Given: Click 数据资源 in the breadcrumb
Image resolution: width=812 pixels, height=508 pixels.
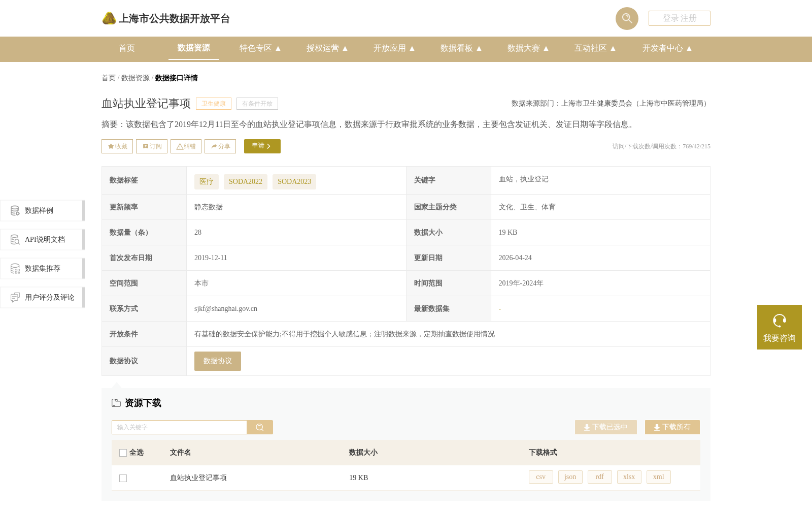Looking at the screenshot, I should point(136,78).
